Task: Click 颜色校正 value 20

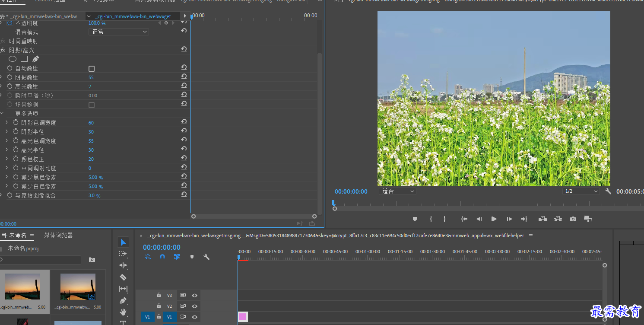Action: tap(91, 159)
